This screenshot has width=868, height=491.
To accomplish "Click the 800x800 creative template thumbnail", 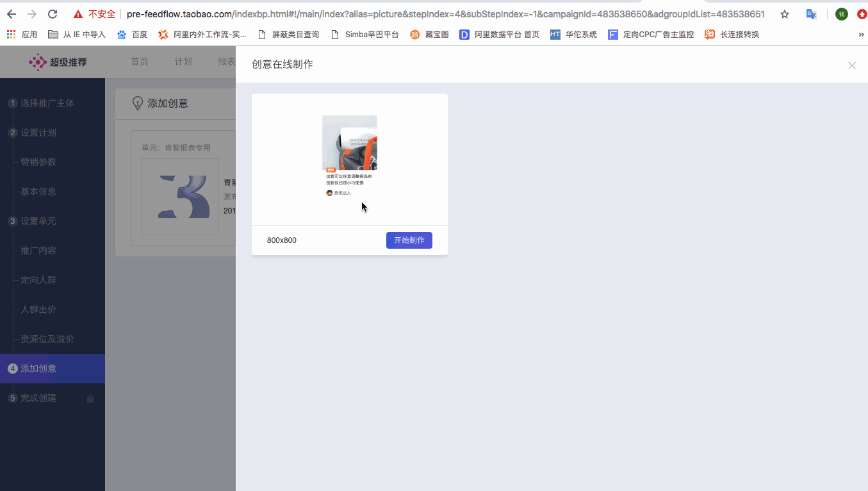I will 350,156.
